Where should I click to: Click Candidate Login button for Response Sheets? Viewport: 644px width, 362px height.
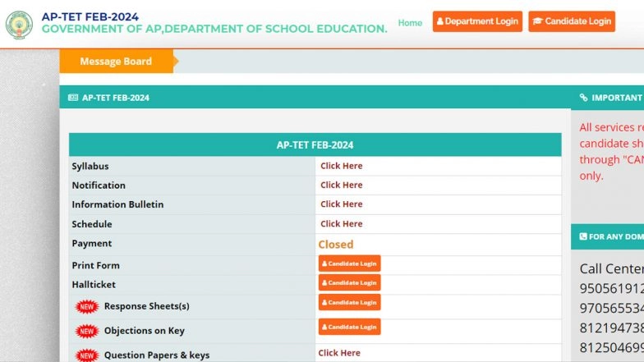350,302
